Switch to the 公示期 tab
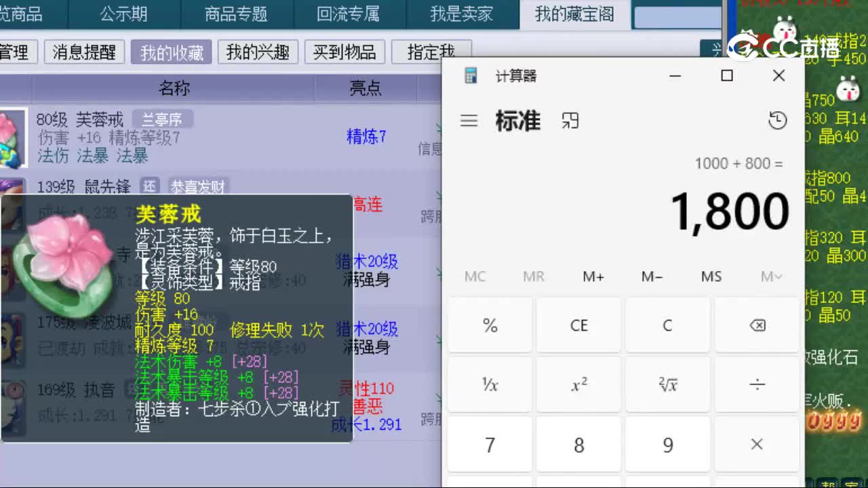Screen dimensions: 868x488 pyautogui.click(x=124, y=14)
